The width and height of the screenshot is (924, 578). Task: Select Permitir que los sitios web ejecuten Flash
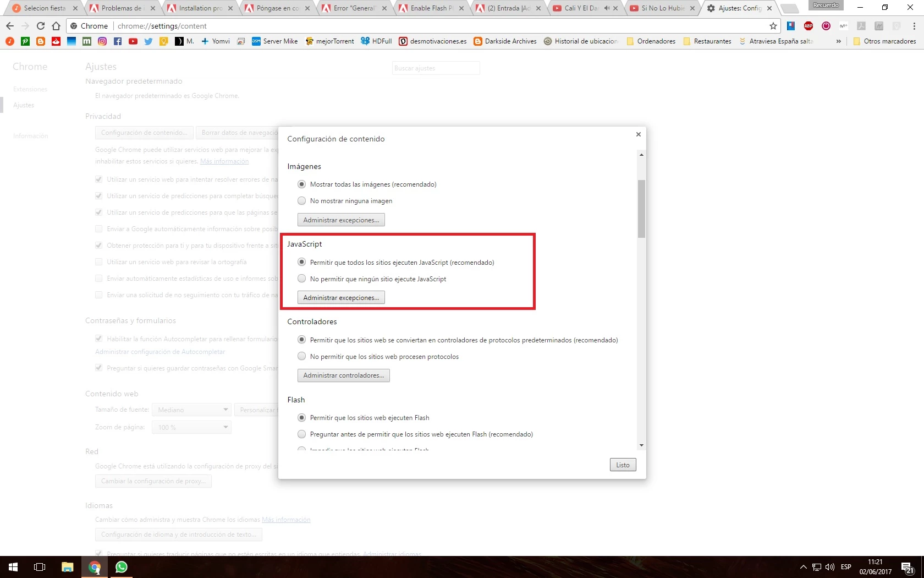[x=301, y=418]
